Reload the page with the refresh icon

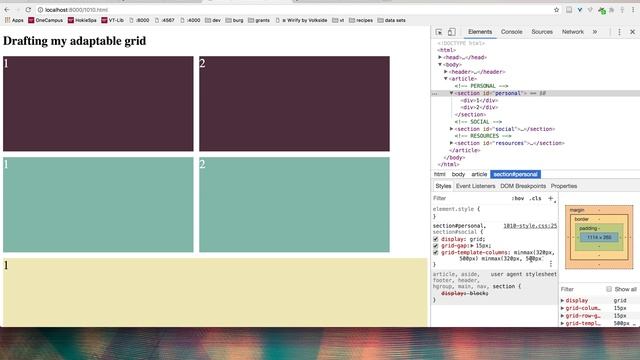(28, 9)
